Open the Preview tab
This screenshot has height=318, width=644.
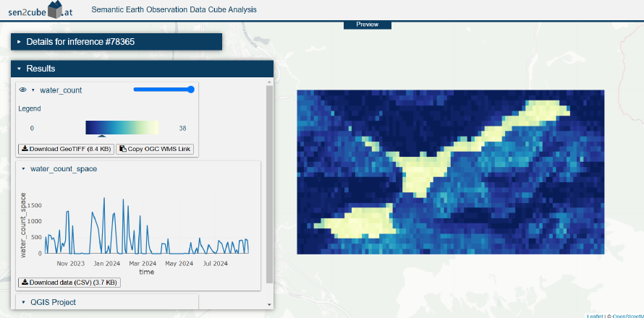click(367, 25)
